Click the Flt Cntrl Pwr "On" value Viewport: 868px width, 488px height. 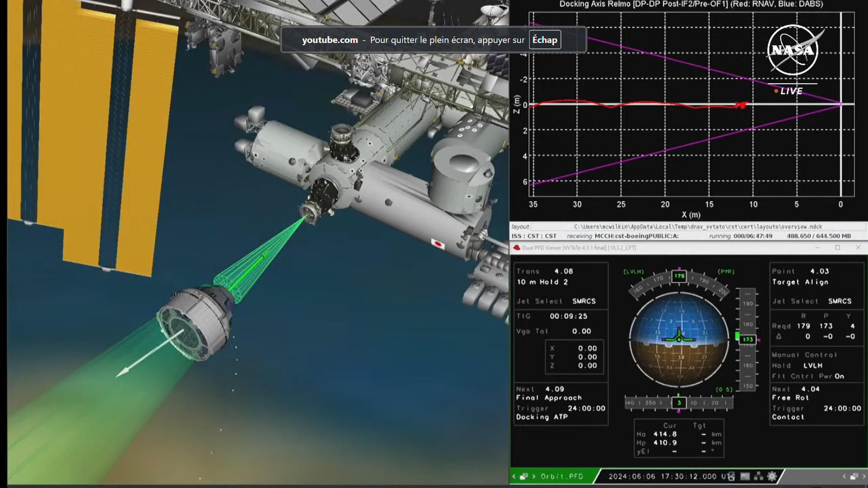tap(840, 376)
